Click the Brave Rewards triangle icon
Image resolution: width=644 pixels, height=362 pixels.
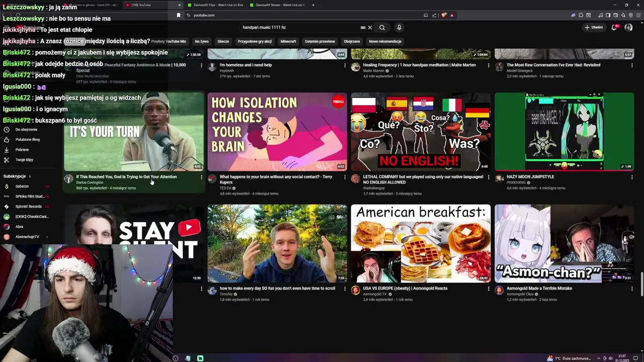point(451,15)
